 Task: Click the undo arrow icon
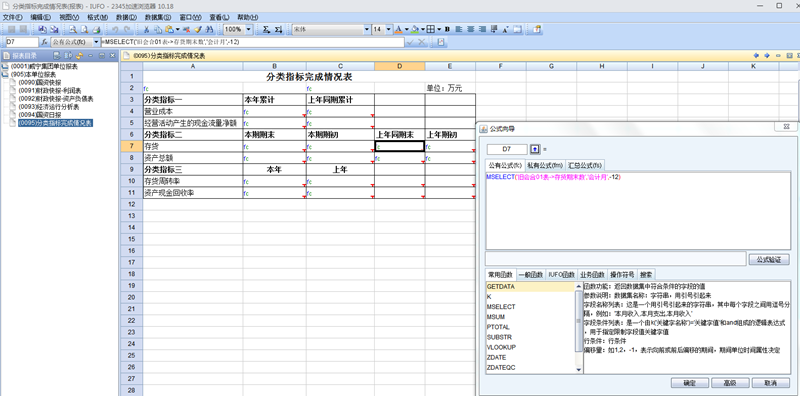click(115, 30)
